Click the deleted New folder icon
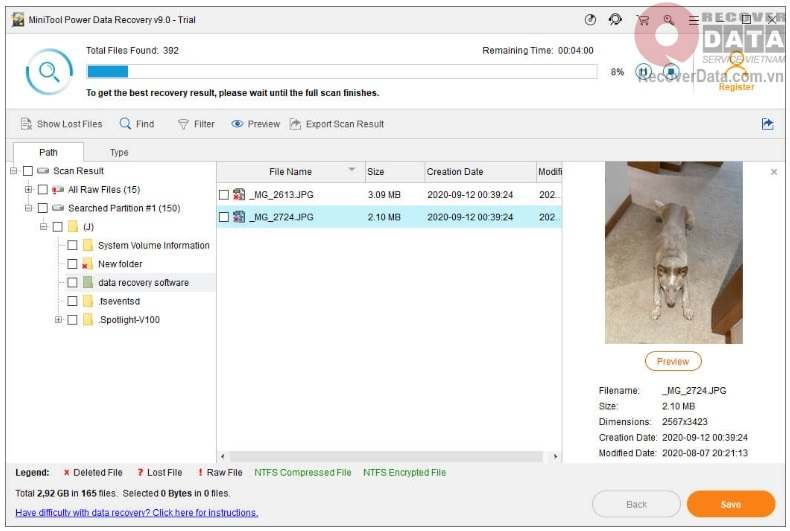 [87, 264]
